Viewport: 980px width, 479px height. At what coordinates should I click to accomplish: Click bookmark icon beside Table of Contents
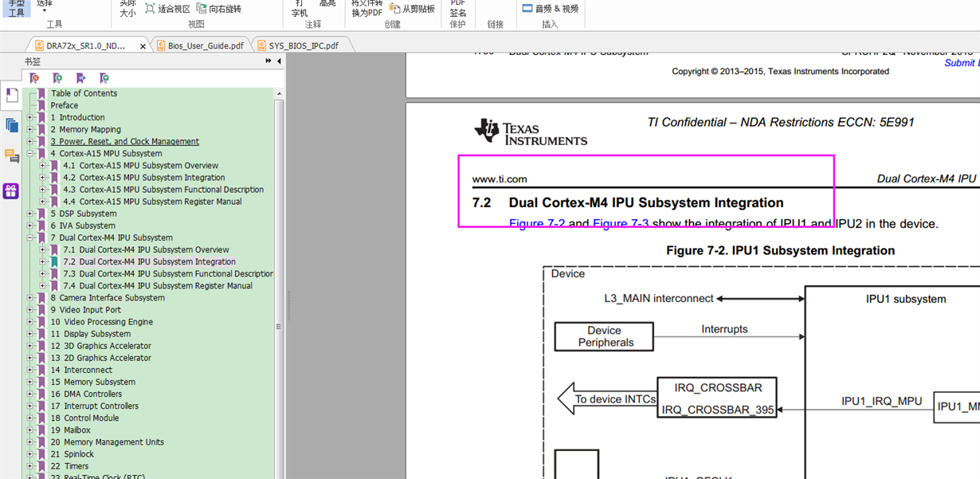pyautogui.click(x=42, y=93)
